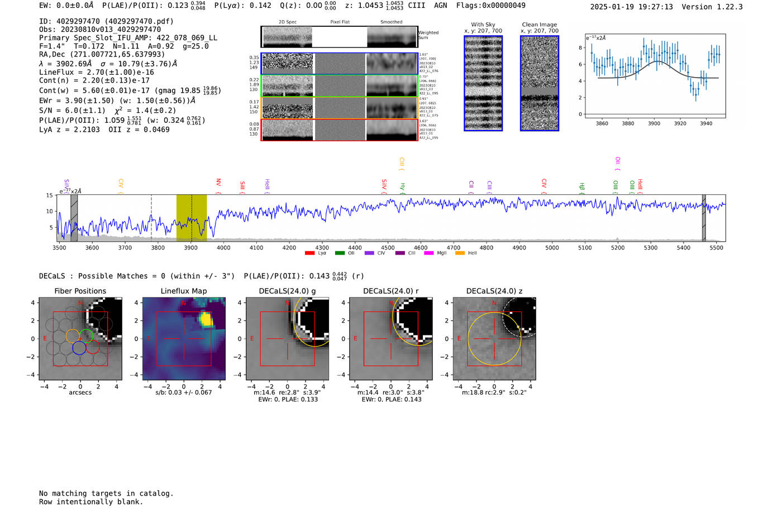Click the green fiber circle in Fiber Positions
782x532 pixels.
click(86, 336)
